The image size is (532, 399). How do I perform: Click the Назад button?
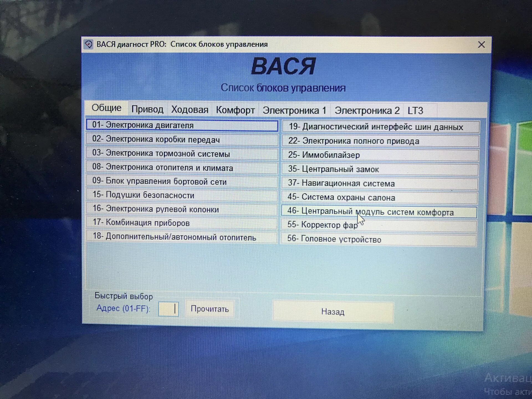[x=333, y=312]
